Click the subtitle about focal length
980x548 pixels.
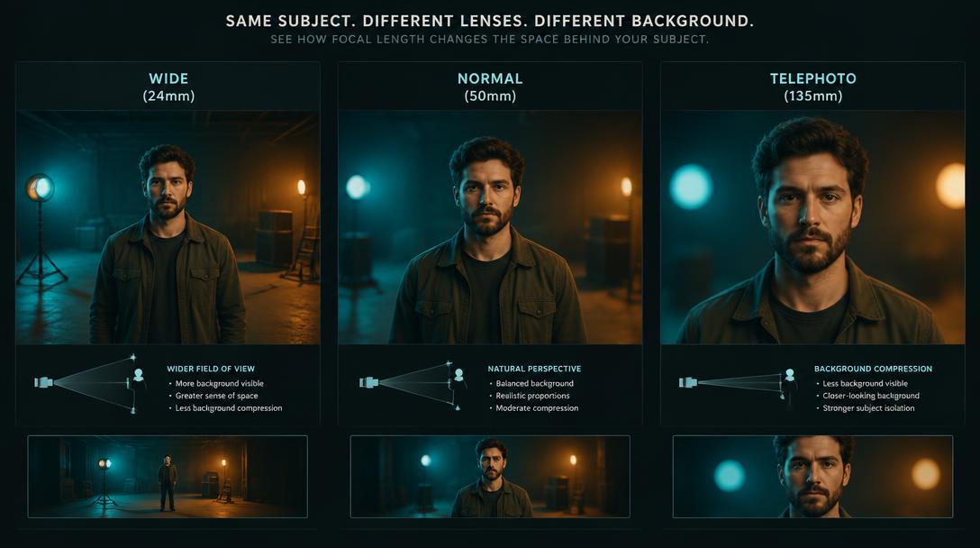click(490, 40)
